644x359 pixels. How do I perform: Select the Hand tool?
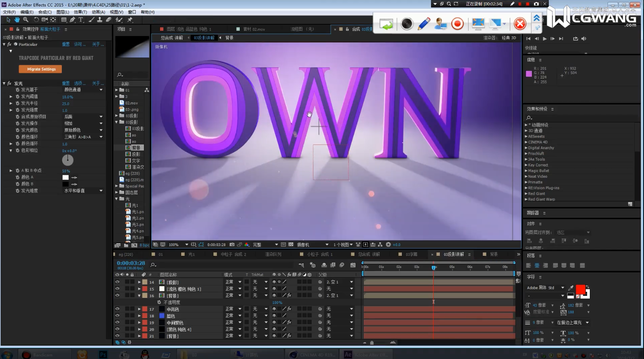coord(17,19)
